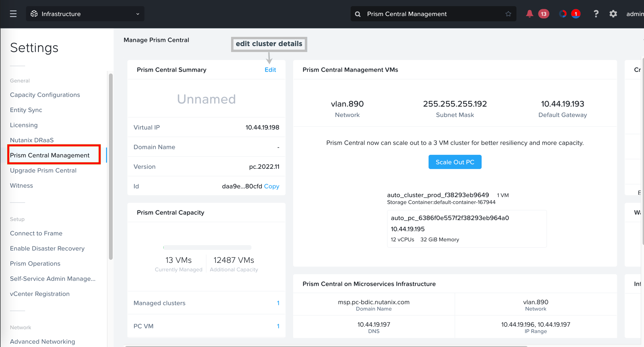Image resolution: width=644 pixels, height=347 pixels.
Task: Click the Unnamed cluster name
Action: coord(206,99)
